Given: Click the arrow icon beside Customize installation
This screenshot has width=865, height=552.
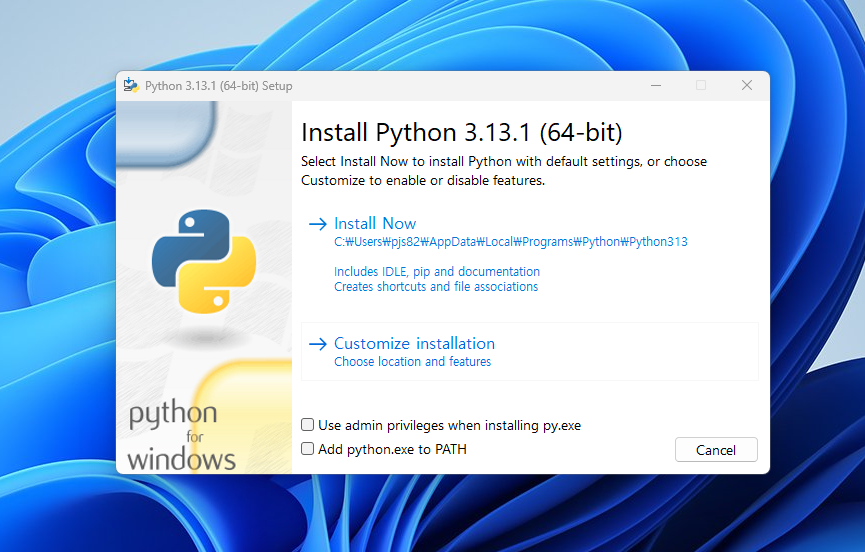Looking at the screenshot, I should click(x=318, y=344).
